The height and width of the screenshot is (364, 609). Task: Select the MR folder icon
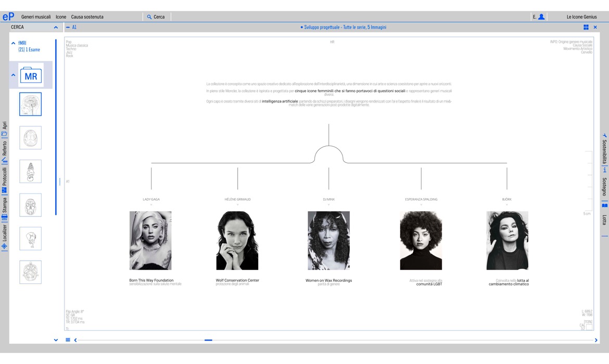tap(31, 75)
